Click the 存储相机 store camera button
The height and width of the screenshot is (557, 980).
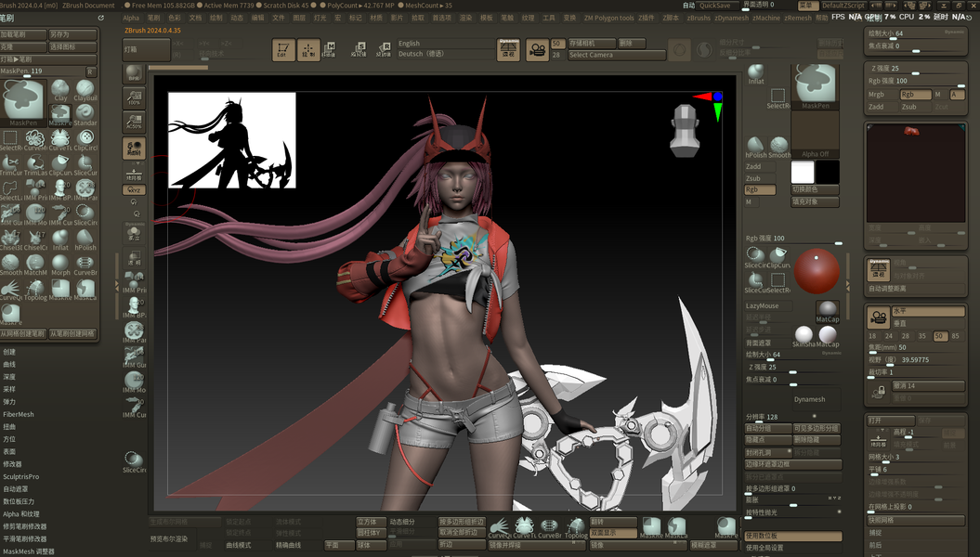(x=591, y=43)
